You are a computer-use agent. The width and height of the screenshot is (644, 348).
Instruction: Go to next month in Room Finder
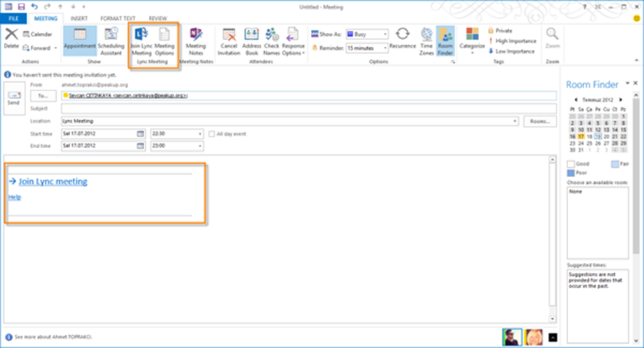point(621,100)
